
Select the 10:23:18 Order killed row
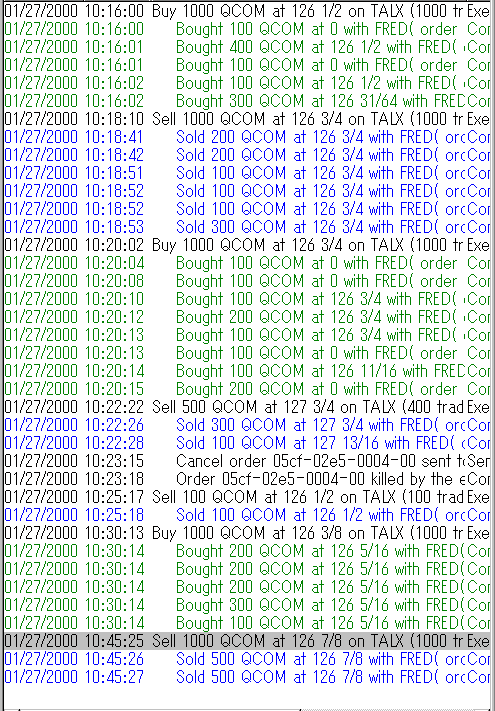coord(247,479)
